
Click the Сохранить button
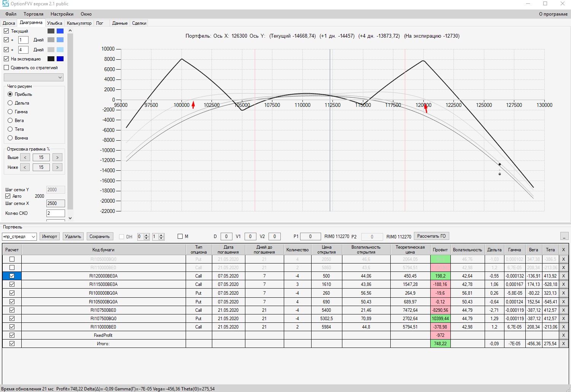99,236
